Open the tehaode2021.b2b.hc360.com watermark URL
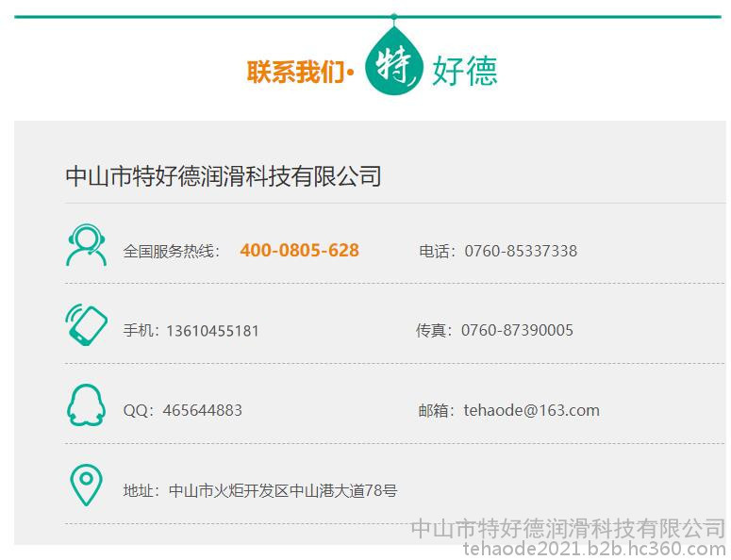 [594, 549]
